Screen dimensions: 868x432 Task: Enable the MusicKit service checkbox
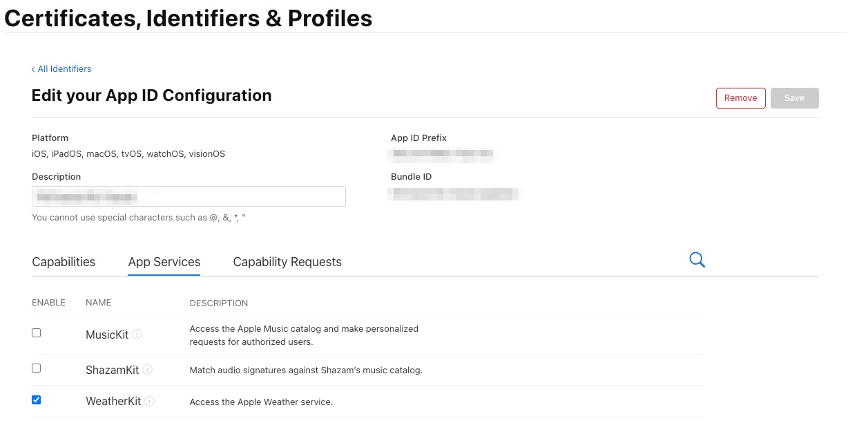[x=36, y=332]
